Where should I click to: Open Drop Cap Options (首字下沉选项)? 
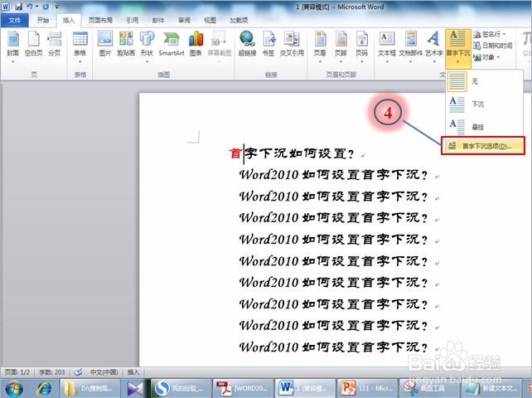tap(483, 146)
